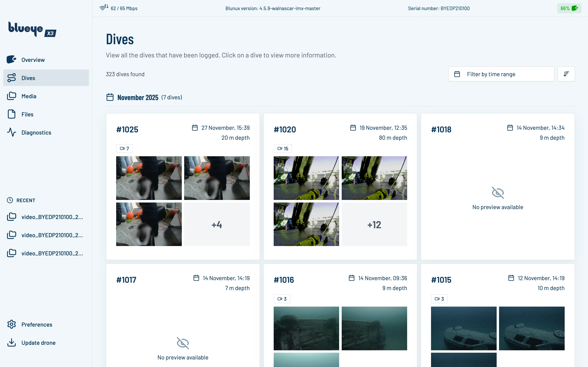This screenshot has height=367, width=588.
Task: Click calendar icon on dive #1016 date
Action: pos(352,278)
